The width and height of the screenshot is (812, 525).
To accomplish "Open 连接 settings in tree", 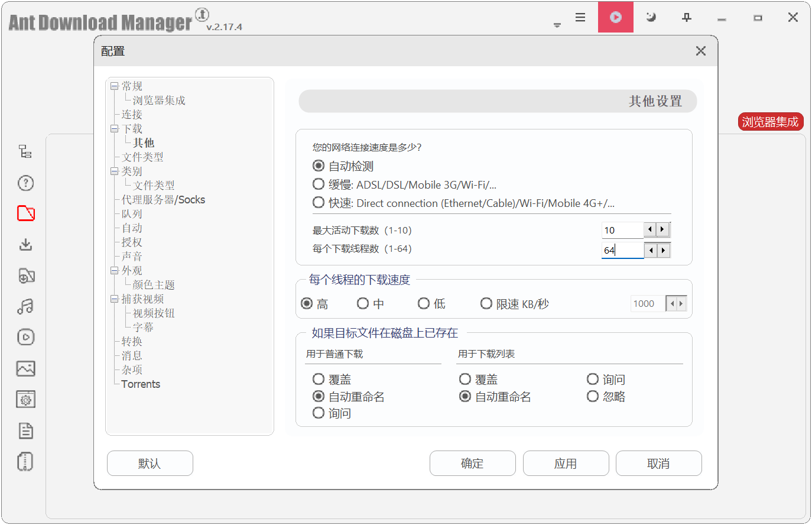I will (x=132, y=115).
